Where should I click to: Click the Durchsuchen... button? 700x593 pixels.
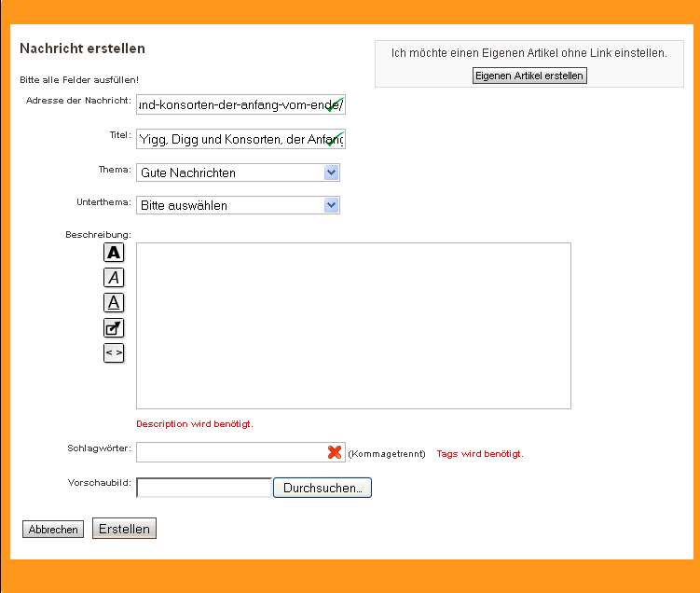[323, 488]
